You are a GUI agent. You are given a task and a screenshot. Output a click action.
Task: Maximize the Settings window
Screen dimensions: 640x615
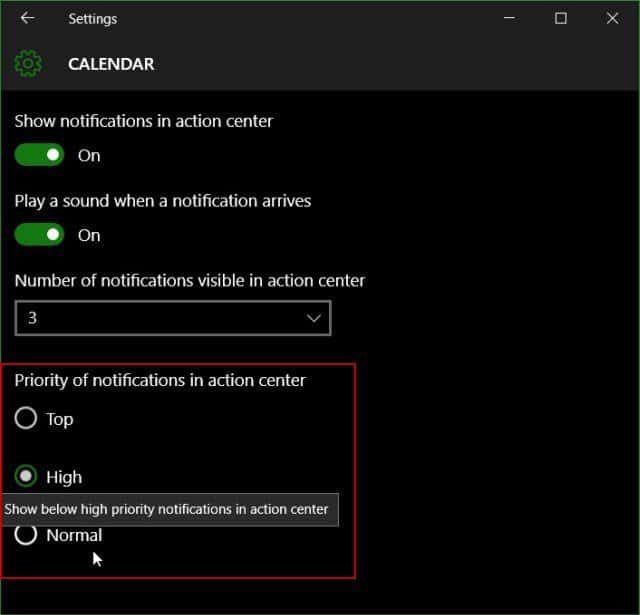coord(561,18)
